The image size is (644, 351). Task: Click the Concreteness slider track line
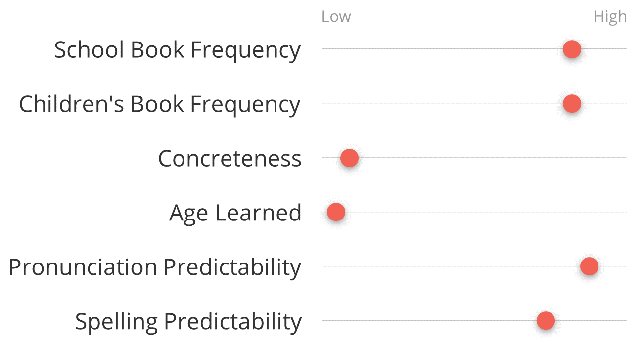[x=474, y=158]
